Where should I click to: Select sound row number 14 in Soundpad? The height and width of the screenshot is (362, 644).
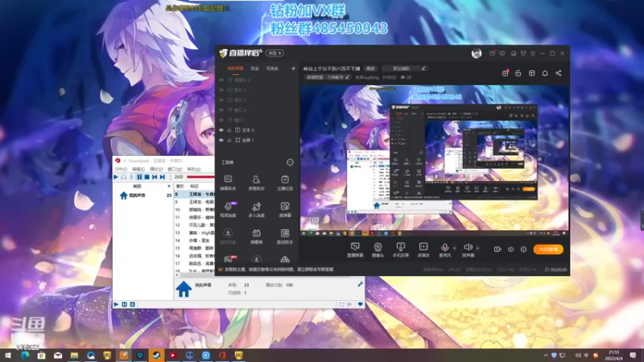[x=195, y=241]
